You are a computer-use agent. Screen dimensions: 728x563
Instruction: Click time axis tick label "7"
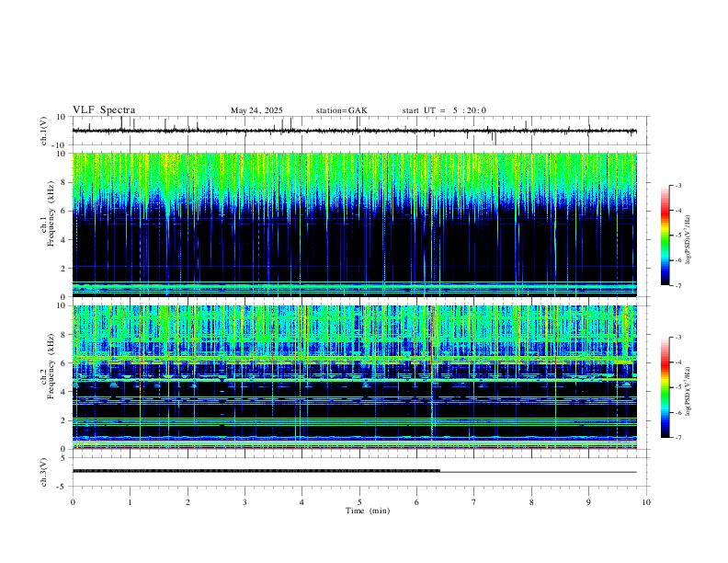click(474, 502)
